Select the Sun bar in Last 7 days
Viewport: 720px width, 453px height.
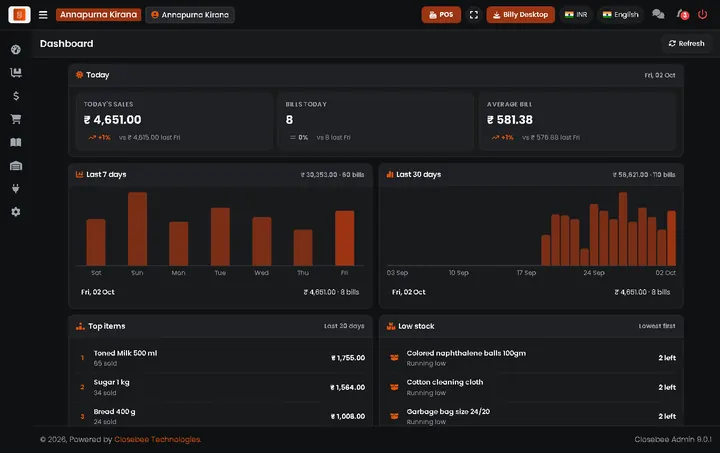coord(137,229)
